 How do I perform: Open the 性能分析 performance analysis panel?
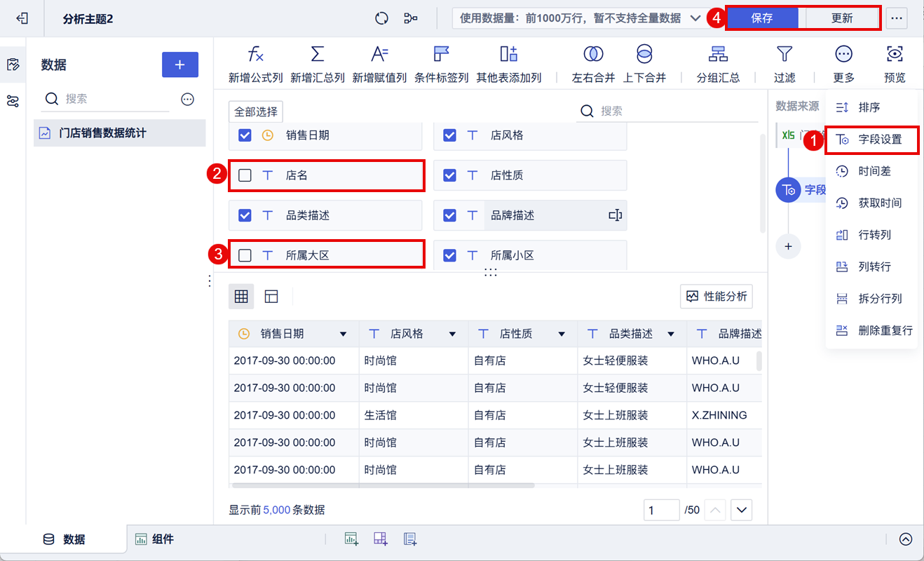point(716,297)
